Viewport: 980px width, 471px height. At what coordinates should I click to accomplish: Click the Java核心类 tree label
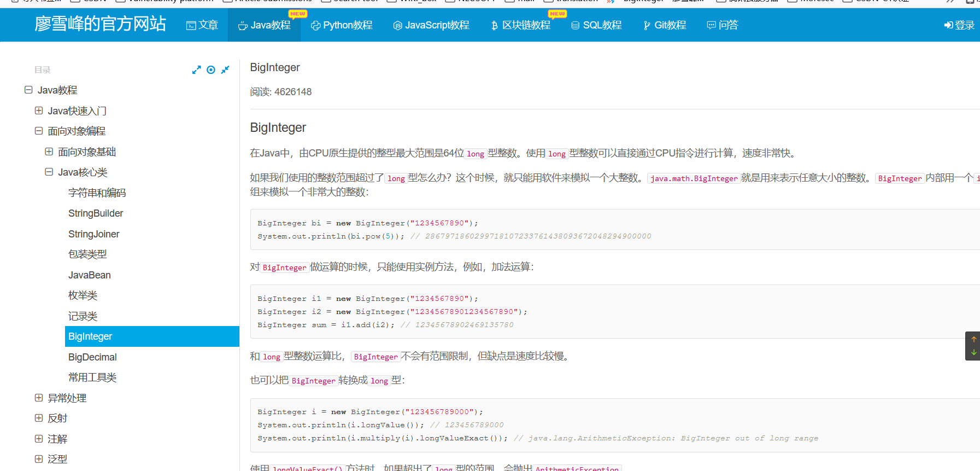click(x=83, y=172)
